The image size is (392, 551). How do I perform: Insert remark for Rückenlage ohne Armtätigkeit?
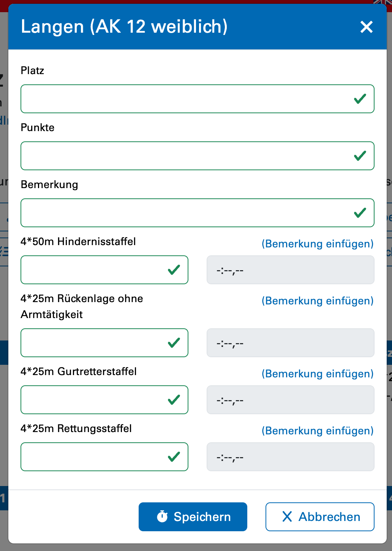[x=318, y=301]
